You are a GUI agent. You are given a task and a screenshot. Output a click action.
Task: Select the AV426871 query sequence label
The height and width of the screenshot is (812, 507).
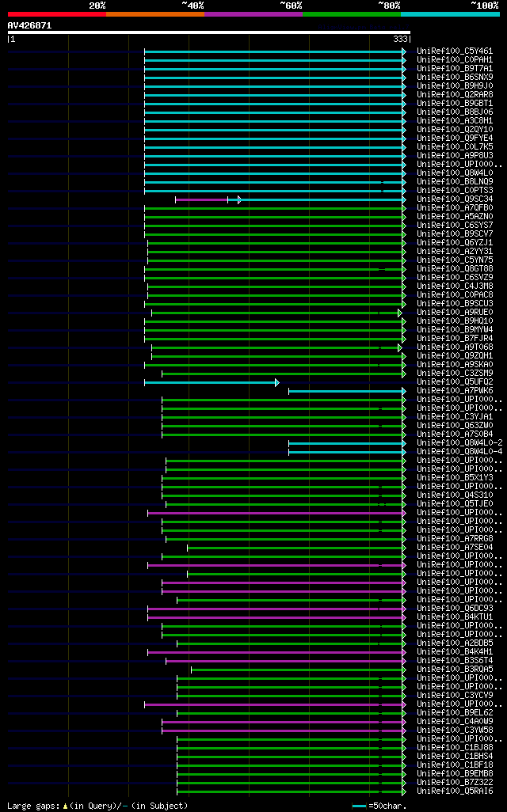click(29, 25)
